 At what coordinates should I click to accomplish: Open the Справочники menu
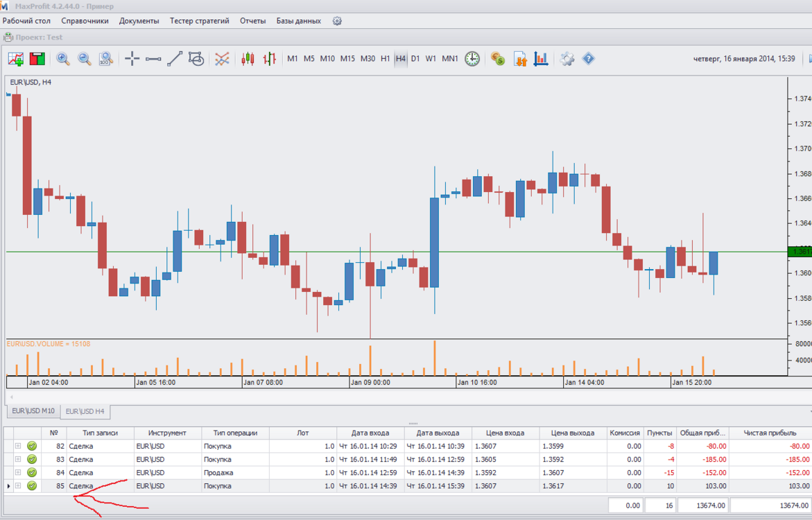click(x=85, y=21)
